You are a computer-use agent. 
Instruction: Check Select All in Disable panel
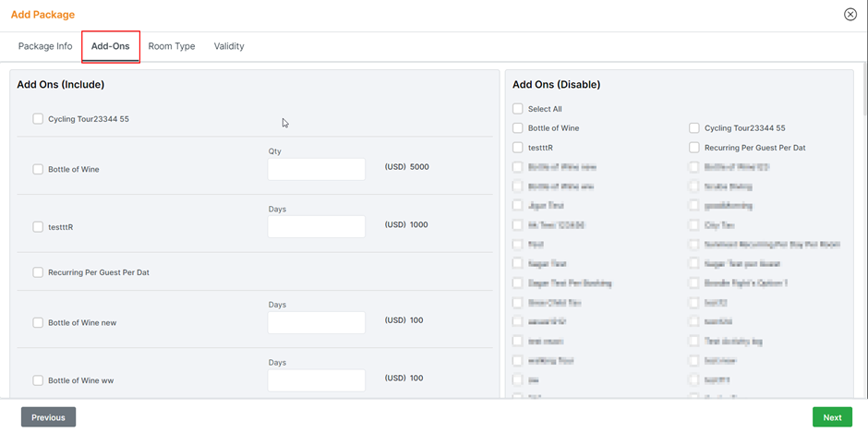[518, 109]
